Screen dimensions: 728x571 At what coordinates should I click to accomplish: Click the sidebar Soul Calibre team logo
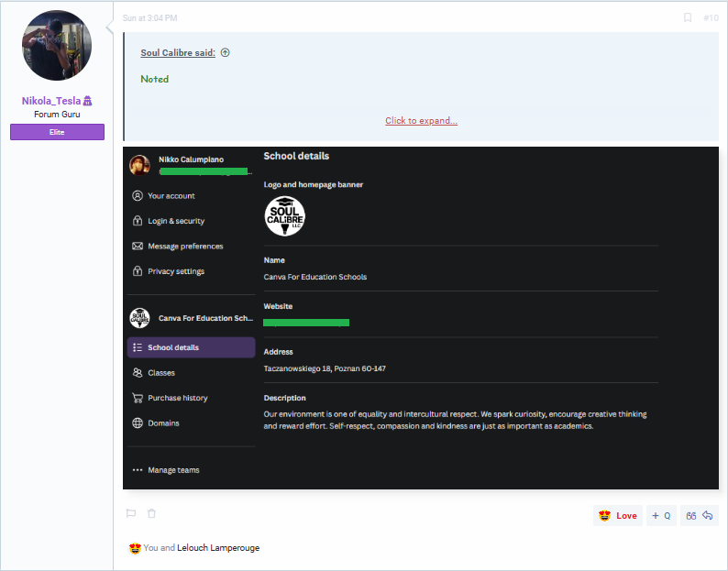[x=139, y=318]
